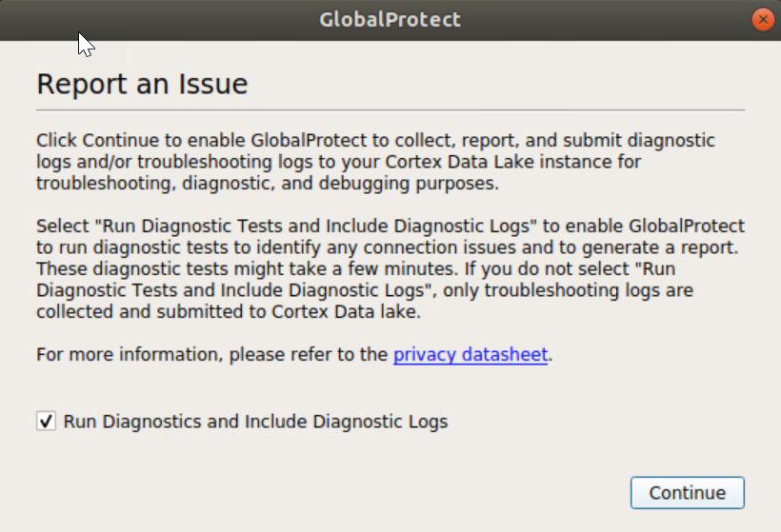Open the privacy datasheet link
Image resolution: width=781 pixels, height=532 pixels.
tap(471, 355)
